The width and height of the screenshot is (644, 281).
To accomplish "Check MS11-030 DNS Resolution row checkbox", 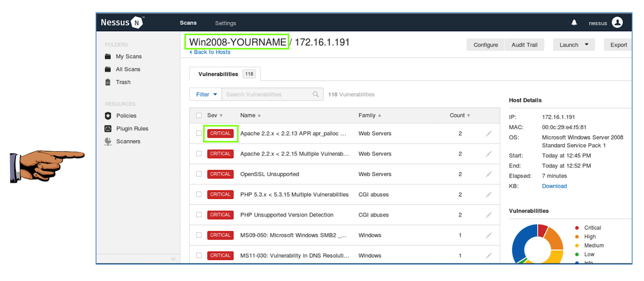I will pos(199,255).
